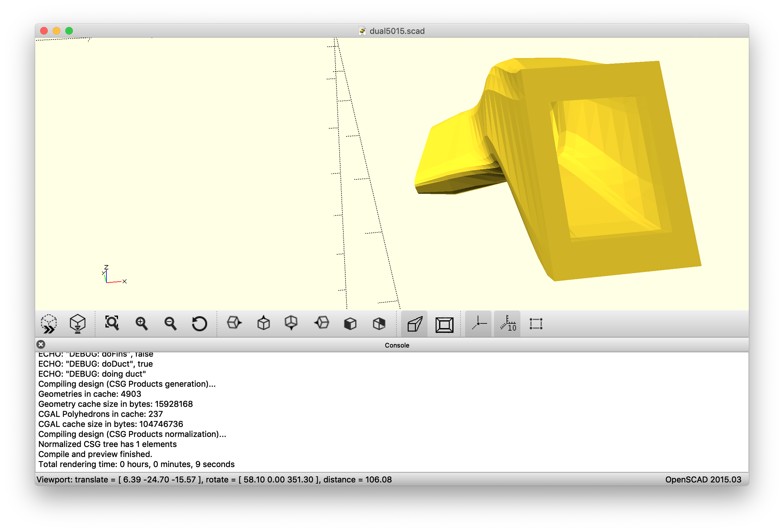The height and width of the screenshot is (532, 784).
Task: Click the View All magnifier icon
Action: (112, 323)
